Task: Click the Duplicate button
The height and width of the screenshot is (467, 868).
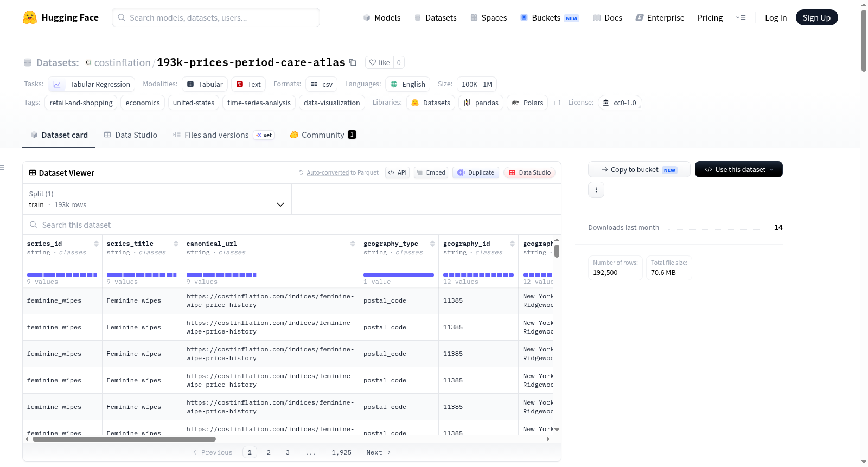Action: [x=476, y=172]
